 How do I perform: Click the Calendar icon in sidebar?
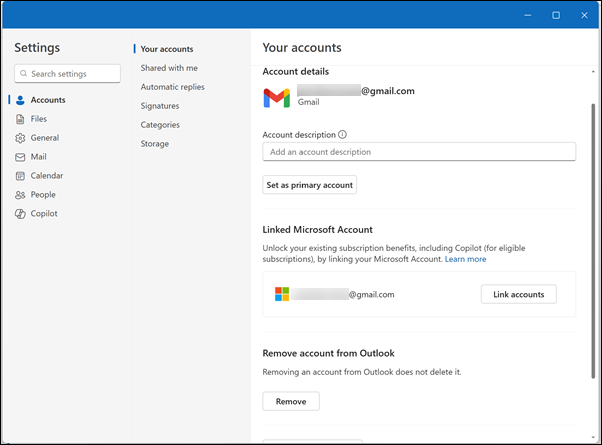20,176
